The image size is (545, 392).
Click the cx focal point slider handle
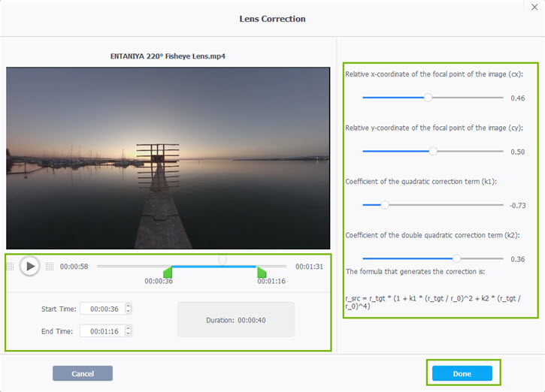tap(428, 98)
